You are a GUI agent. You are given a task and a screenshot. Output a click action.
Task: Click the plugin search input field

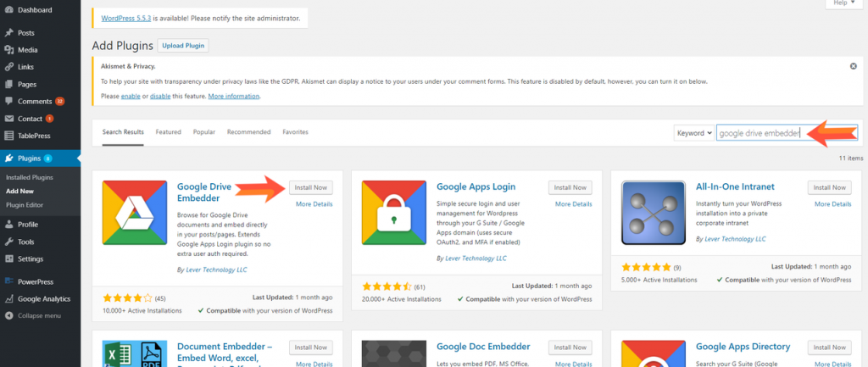click(786, 133)
